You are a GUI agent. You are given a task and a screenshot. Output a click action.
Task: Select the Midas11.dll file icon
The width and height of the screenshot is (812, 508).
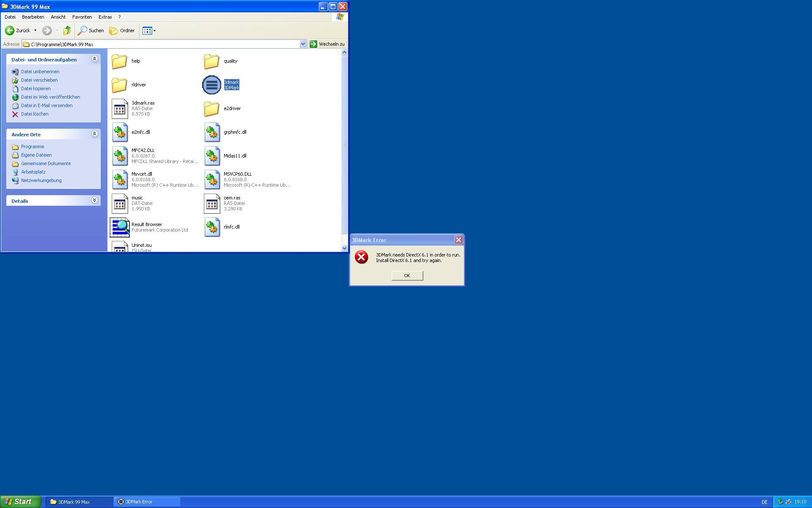coord(212,156)
